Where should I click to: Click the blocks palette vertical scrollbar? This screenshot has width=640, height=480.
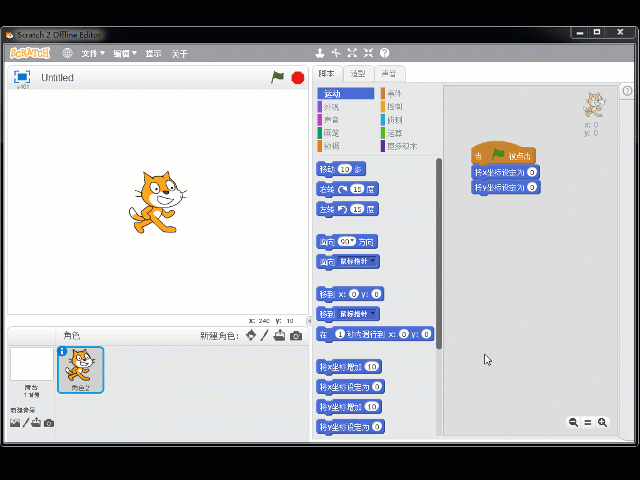pos(439,253)
